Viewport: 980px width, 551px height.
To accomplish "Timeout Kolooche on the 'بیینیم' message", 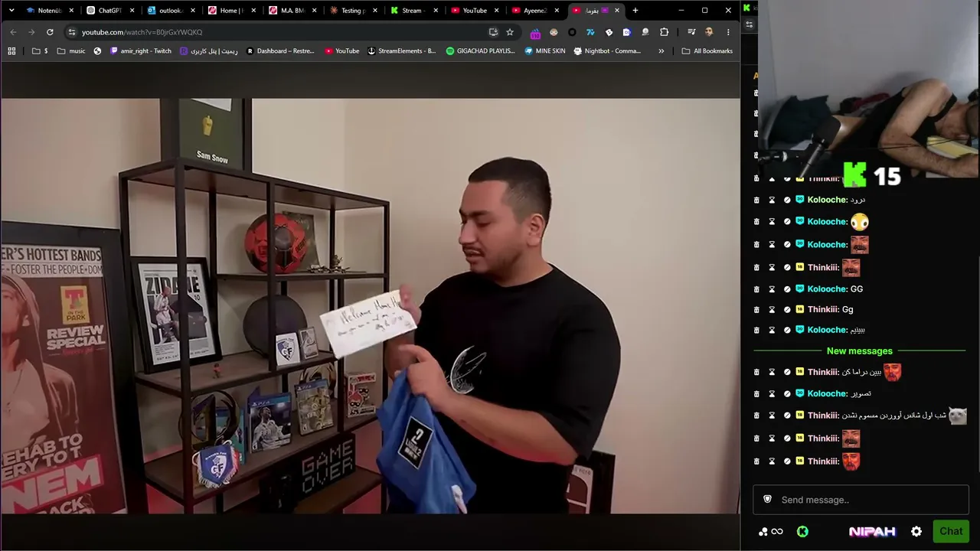I will click(772, 330).
